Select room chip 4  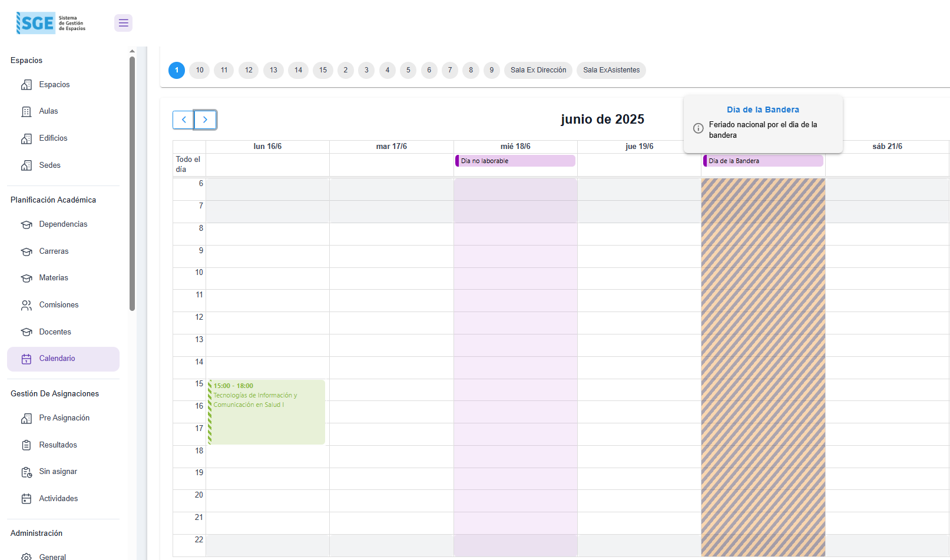click(x=388, y=70)
